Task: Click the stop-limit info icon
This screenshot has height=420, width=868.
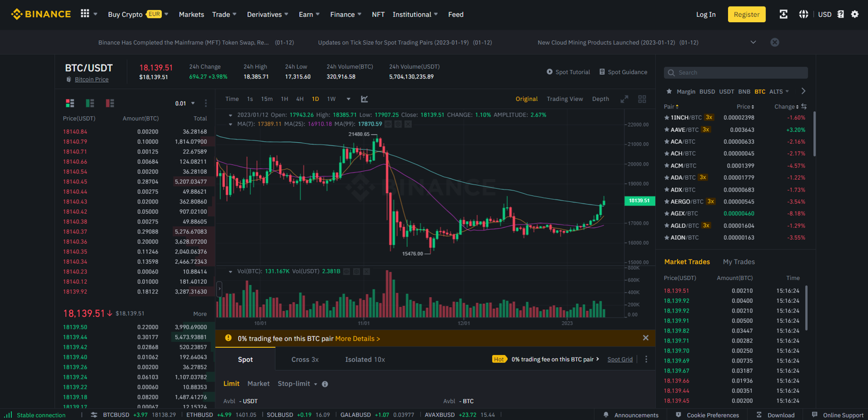Action: point(325,384)
